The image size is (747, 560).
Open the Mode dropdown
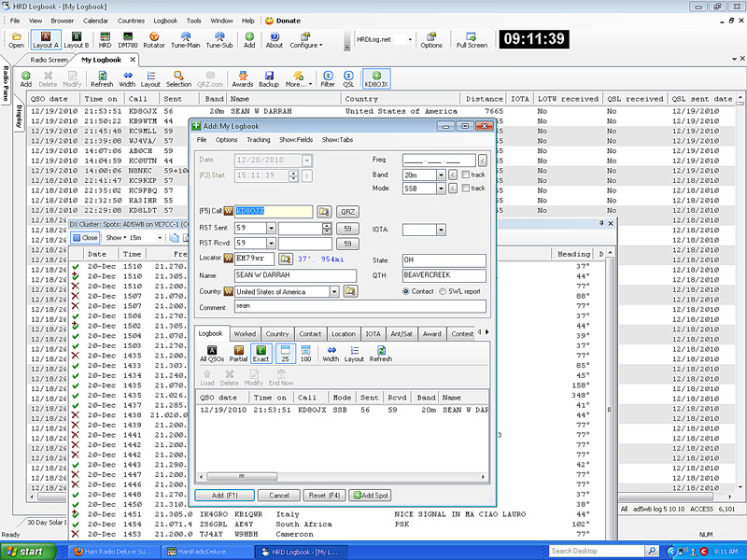pyautogui.click(x=441, y=189)
